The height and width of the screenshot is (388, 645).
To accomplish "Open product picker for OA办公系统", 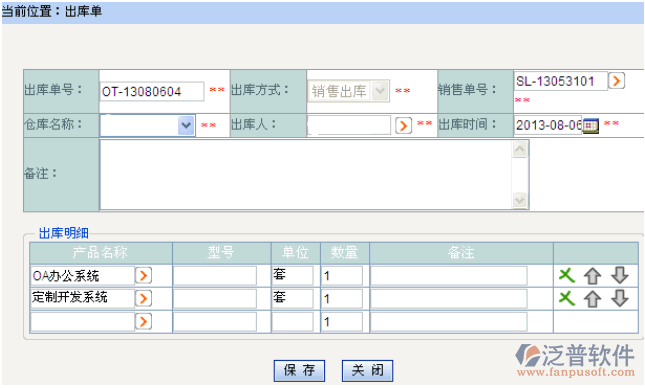I will [144, 276].
